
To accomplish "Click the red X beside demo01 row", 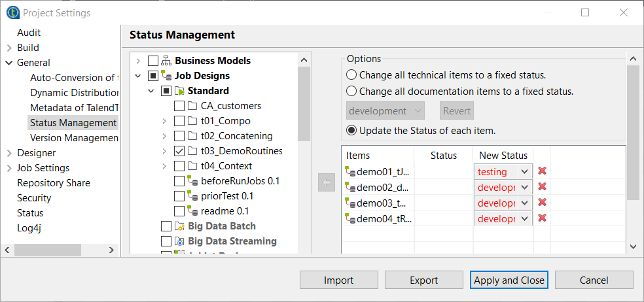I will 542,171.
